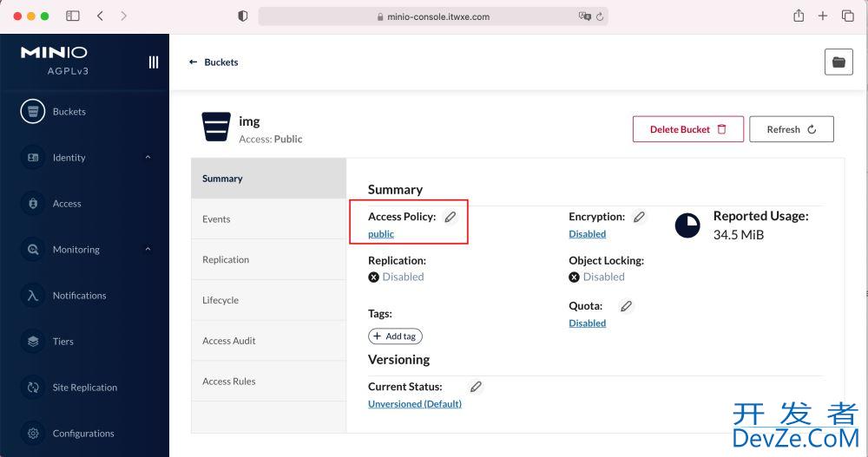Collapse sidebar with the menu bars icon
The image size is (868, 457).
pos(154,62)
